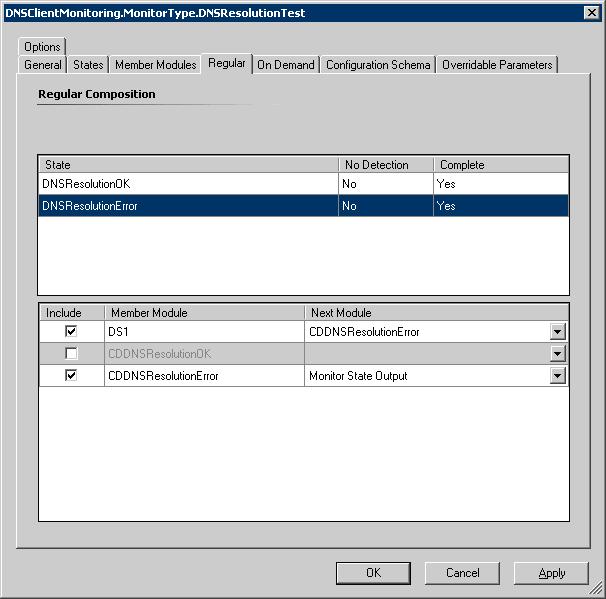Expand the Next Module dropdown for DS1

tap(558, 332)
